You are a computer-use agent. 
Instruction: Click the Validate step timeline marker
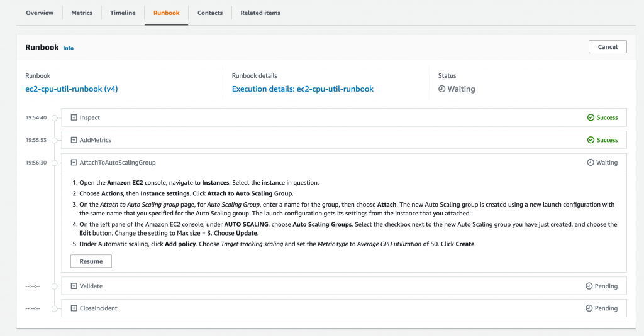pos(54,286)
